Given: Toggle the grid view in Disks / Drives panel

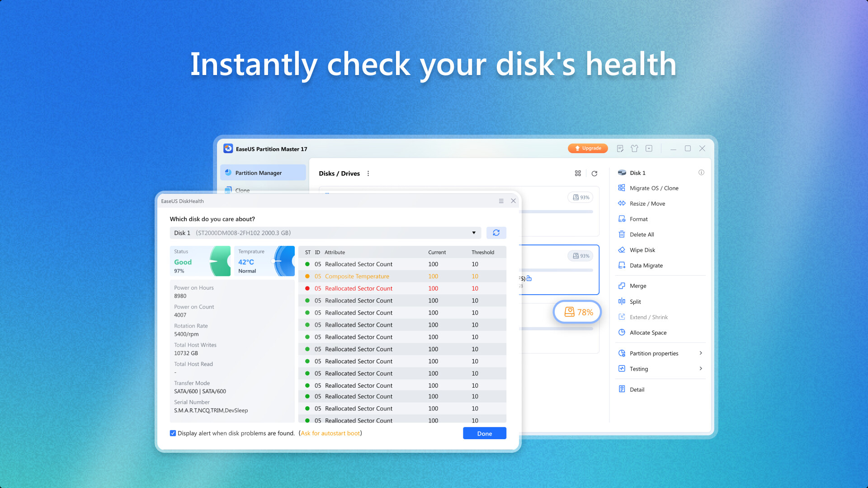Looking at the screenshot, I should (578, 173).
